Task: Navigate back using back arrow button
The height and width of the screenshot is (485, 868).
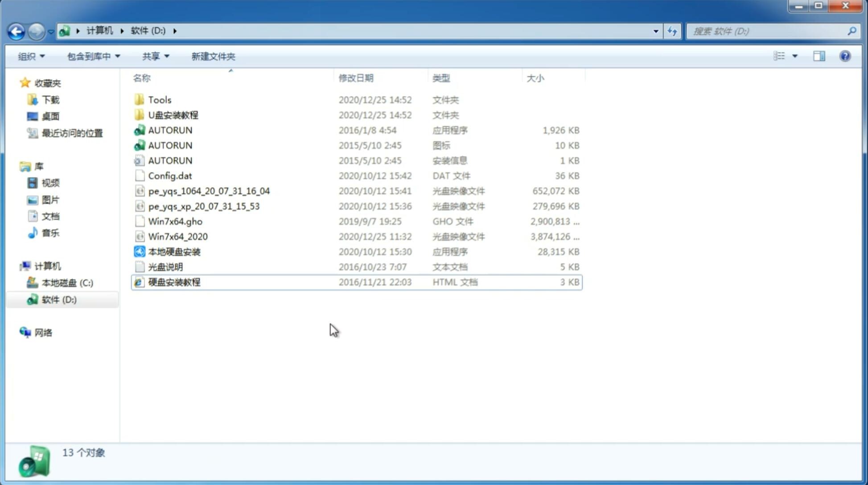Action: click(x=16, y=30)
